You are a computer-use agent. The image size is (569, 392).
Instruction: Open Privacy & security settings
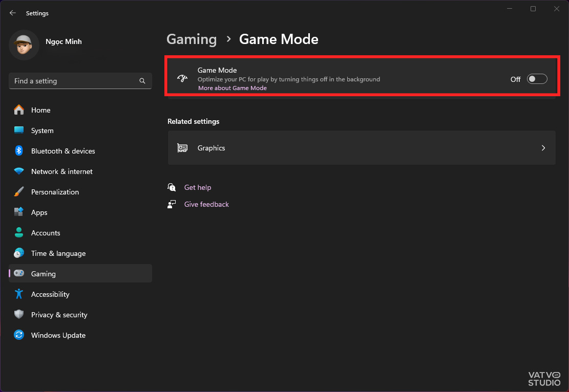80,315
